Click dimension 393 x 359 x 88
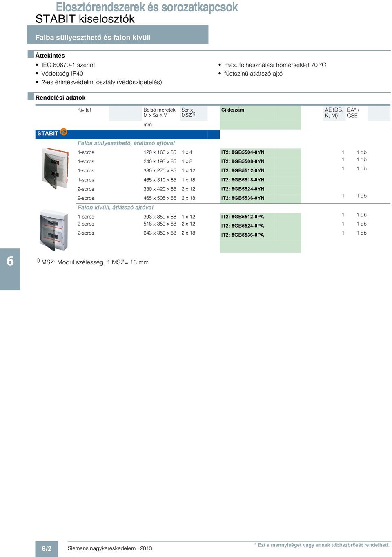Viewport: 392px width, 557px height. 160,217
